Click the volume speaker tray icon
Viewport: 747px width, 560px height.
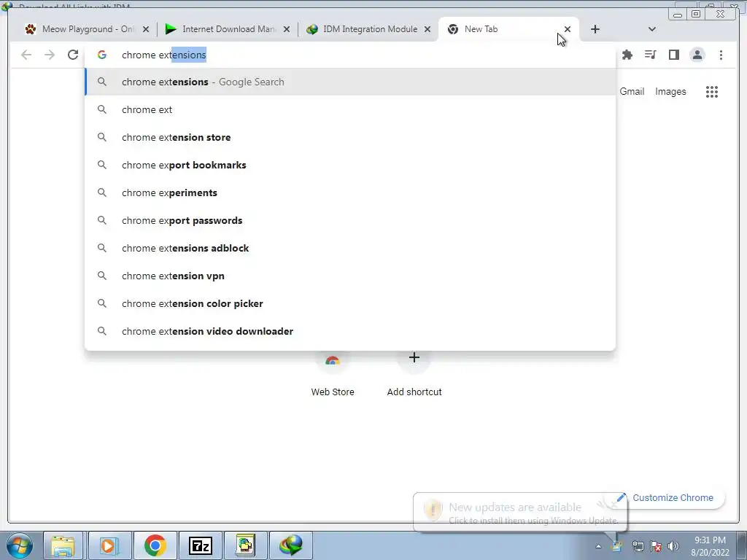(x=673, y=546)
